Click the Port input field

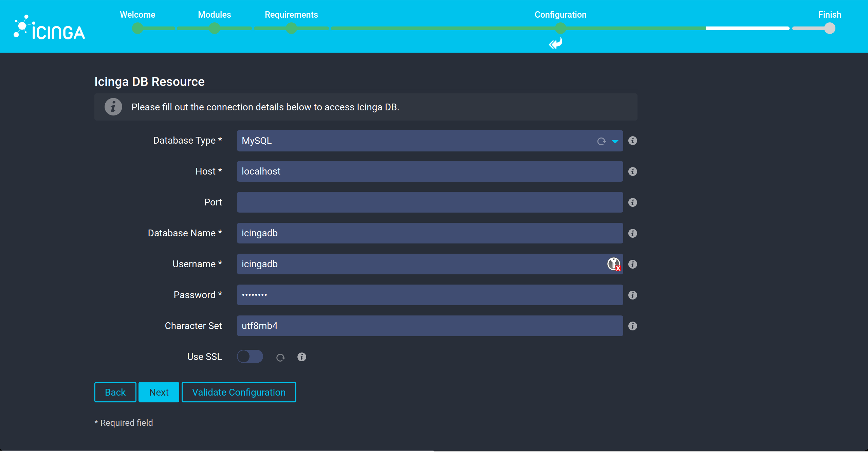pos(430,202)
